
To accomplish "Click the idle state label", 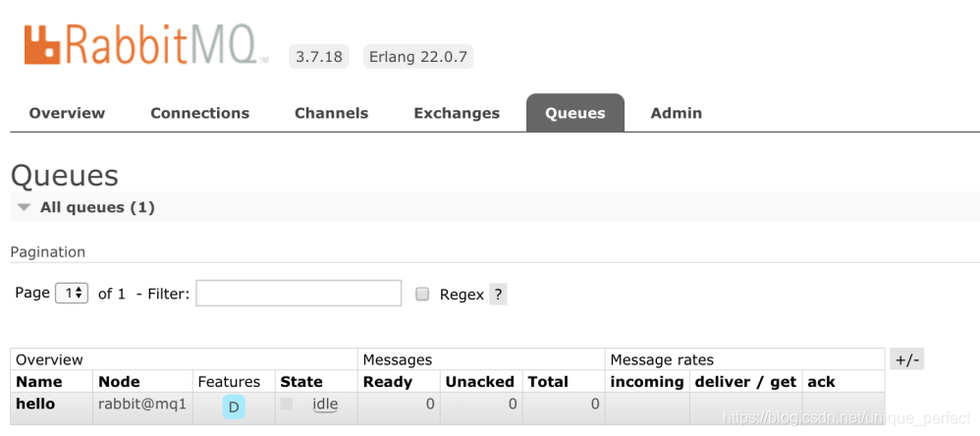I will (325, 405).
